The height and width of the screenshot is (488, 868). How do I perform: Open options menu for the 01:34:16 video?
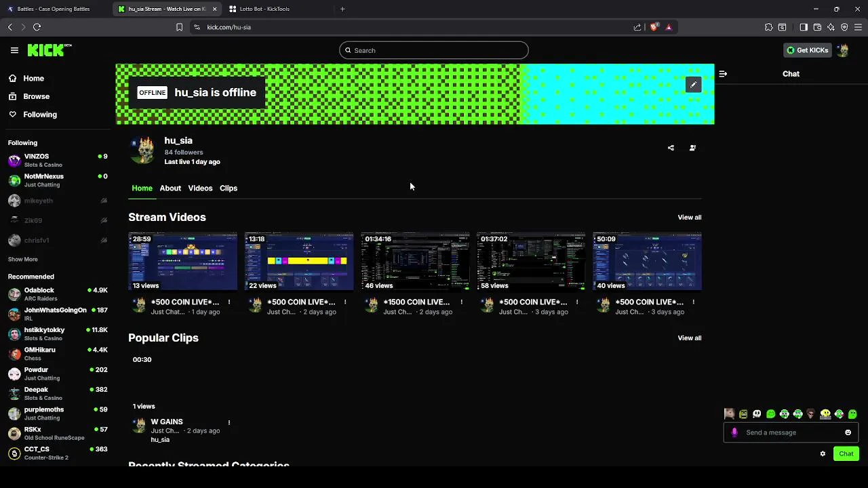coord(462,302)
